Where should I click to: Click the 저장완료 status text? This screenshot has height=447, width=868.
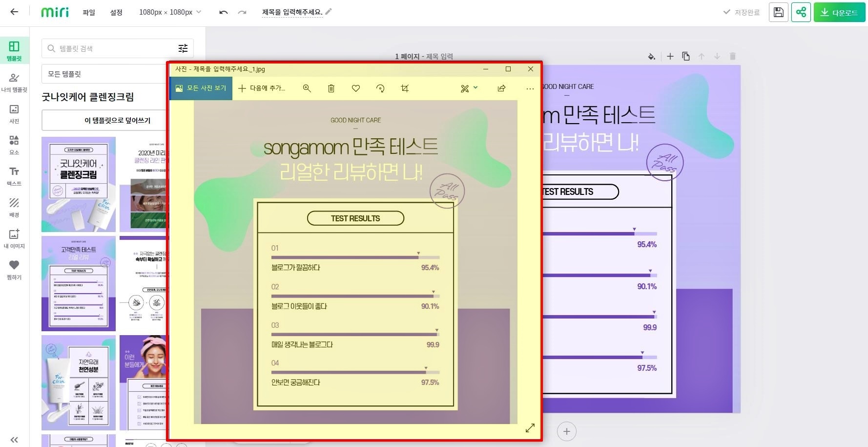741,12
